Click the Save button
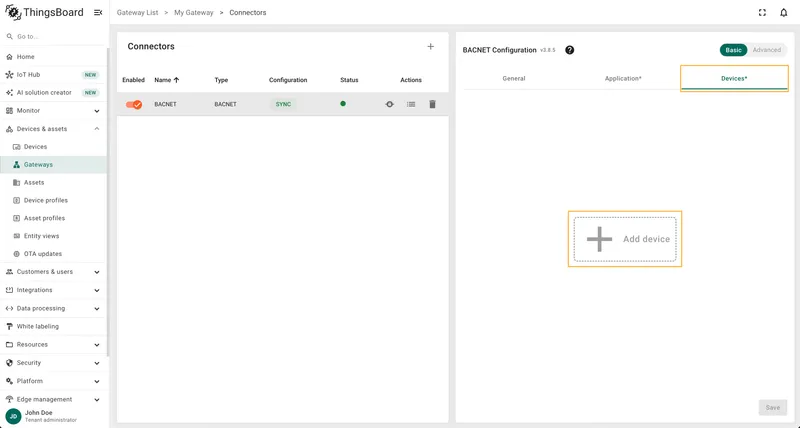This screenshot has height=428, width=800. tap(772, 408)
